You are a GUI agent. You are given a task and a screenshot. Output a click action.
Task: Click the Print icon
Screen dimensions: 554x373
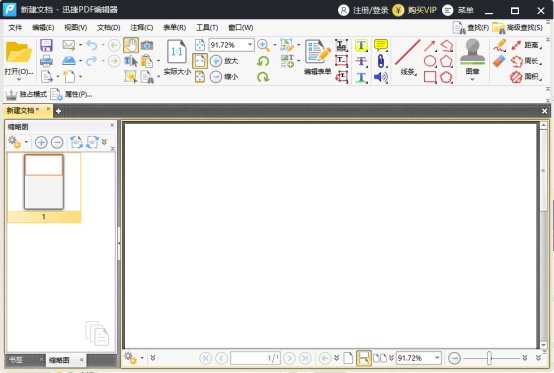(x=46, y=61)
